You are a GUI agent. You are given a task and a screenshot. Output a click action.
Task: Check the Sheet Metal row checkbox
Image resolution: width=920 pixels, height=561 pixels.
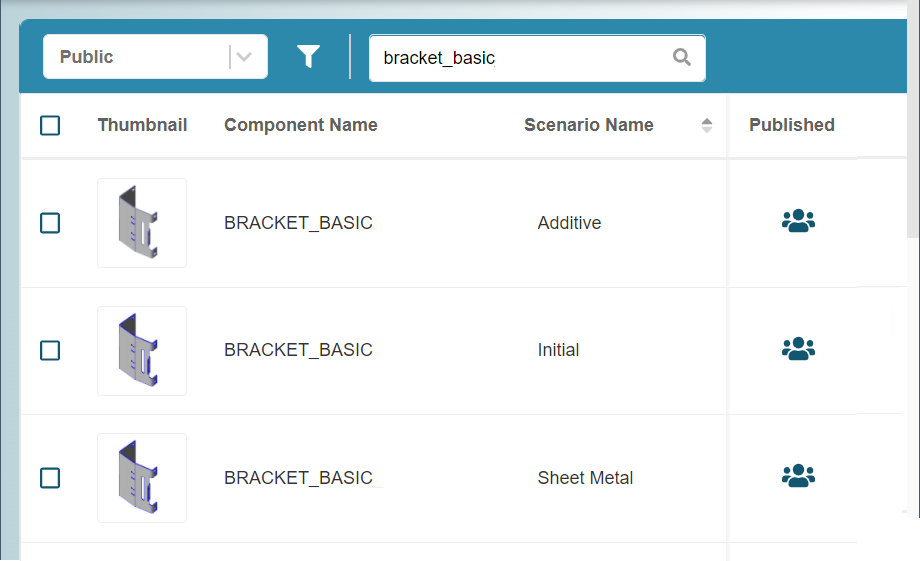[50, 478]
